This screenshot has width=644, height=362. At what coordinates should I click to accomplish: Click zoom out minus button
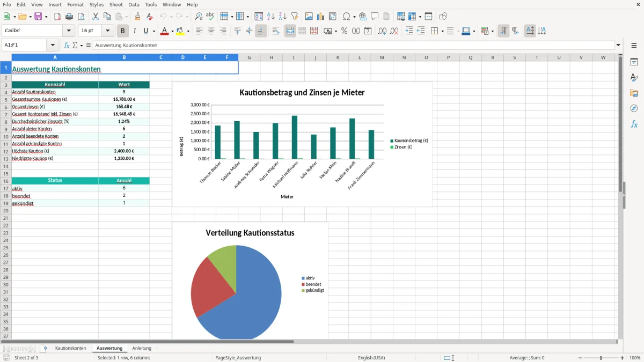pyautogui.click(x=580, y=358)
